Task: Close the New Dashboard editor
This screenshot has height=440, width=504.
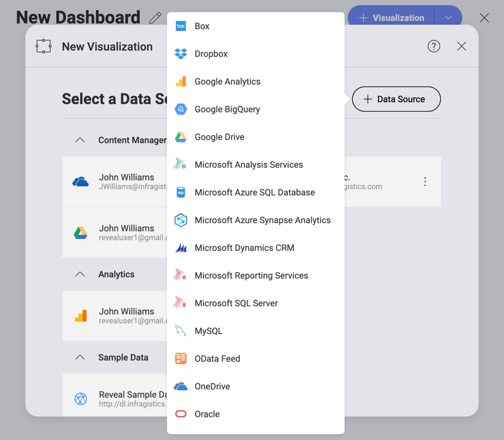Action: pyautogui.click(x=484, y=18)
